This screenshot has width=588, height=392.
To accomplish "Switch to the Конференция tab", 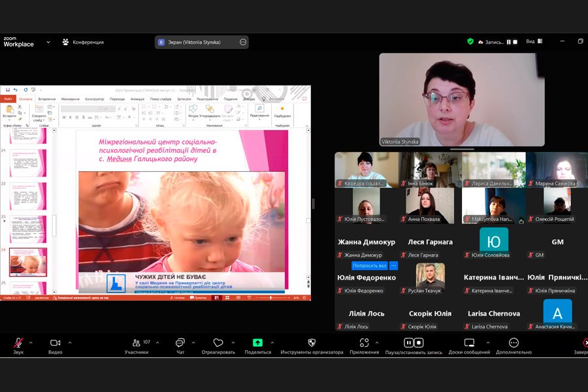I will 83,42.
